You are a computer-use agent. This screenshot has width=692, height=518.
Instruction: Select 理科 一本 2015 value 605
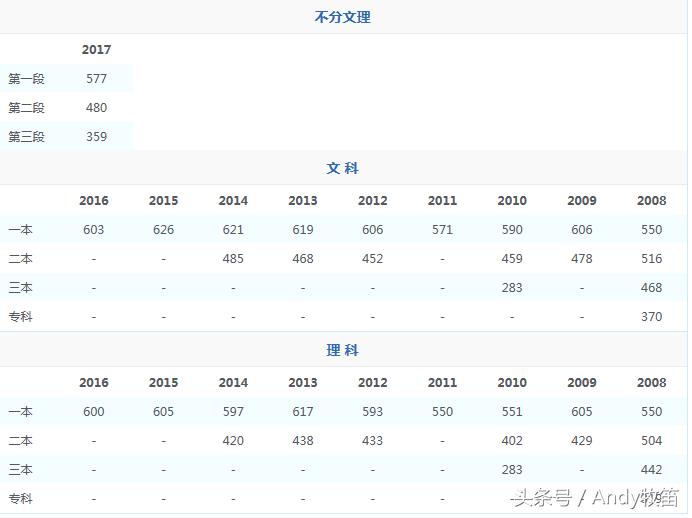163,412
